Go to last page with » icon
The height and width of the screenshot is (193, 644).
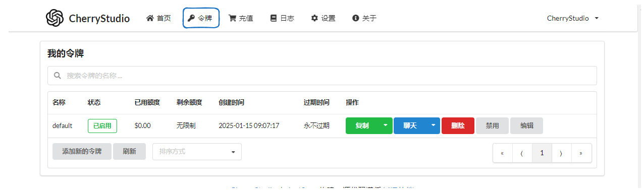581,153
